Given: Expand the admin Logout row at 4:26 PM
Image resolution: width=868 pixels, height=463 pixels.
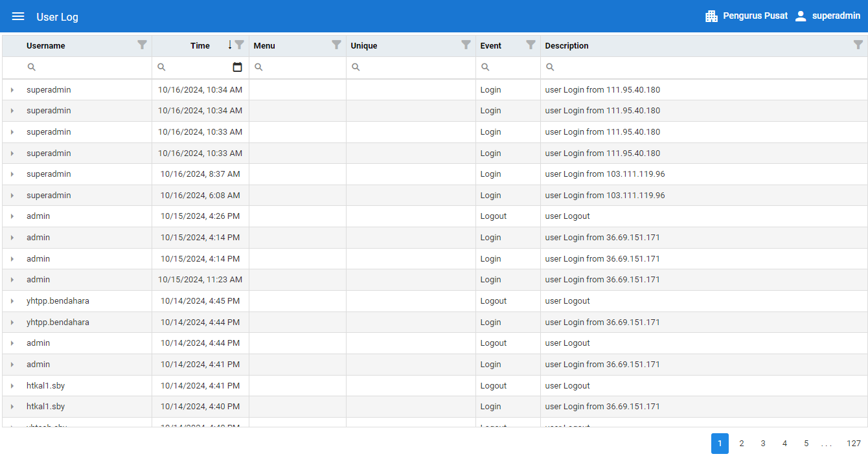Looking at the screenshot, I should click(x=12, y=216).
